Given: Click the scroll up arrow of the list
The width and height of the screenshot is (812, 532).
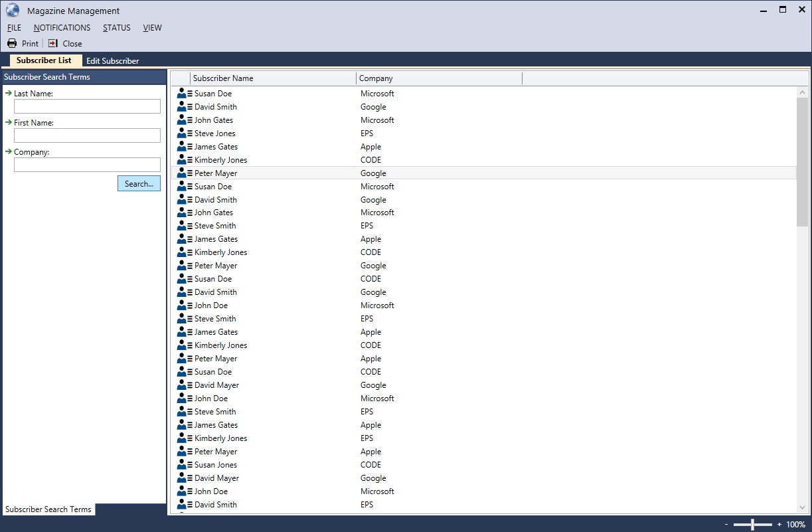Looking at the screenshot, I should pos(803,92).
